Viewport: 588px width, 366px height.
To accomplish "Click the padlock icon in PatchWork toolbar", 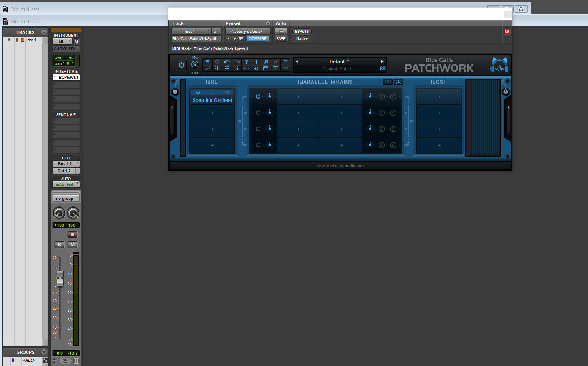I will [275, 62].
